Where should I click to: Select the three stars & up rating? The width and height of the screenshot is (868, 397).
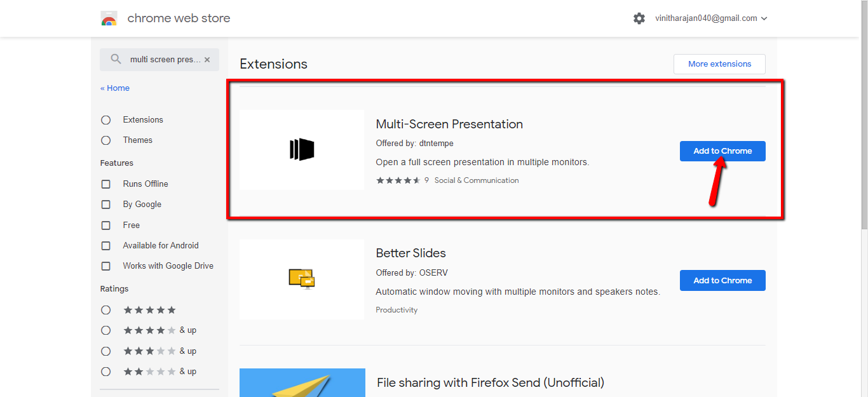pos(106,351)
